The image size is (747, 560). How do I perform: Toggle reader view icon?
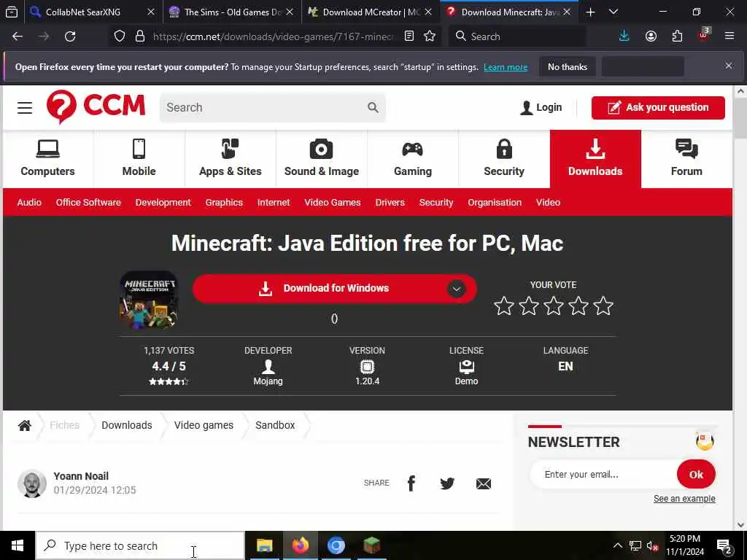(x=409, y=36)
